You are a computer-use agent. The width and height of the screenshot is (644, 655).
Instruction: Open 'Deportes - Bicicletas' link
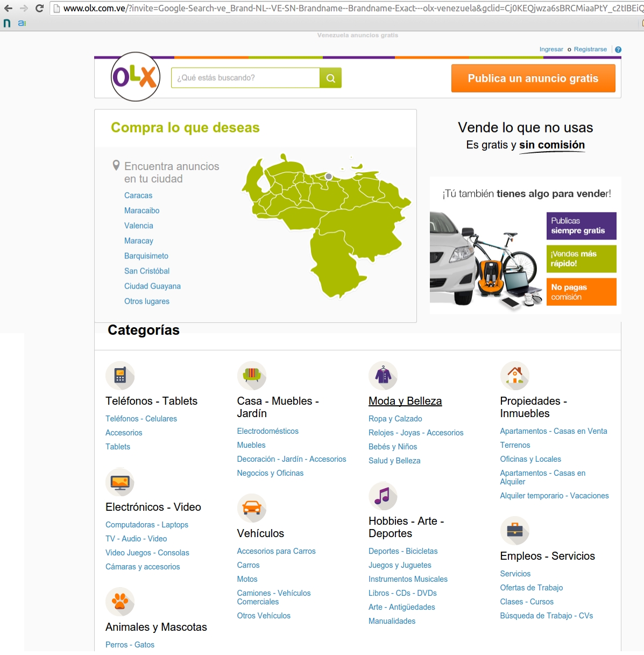(x=403, y=551)
